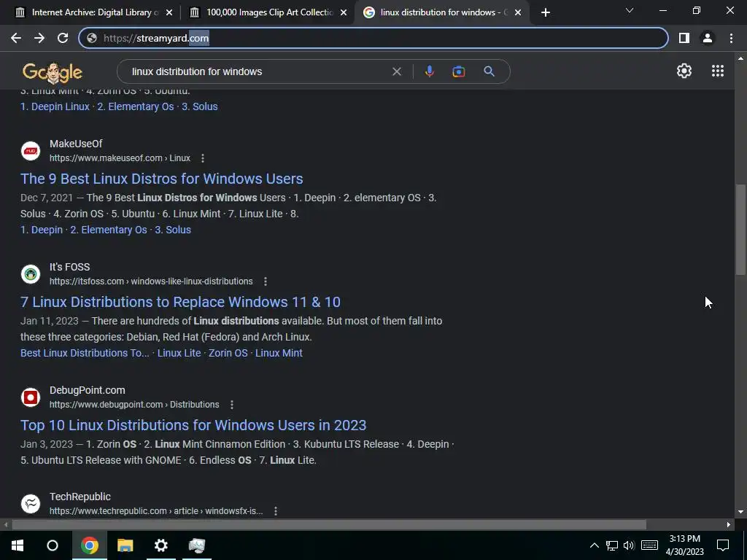Click the address bar URL field
This screenshot has height=560, width=747.
pos(373,38)
